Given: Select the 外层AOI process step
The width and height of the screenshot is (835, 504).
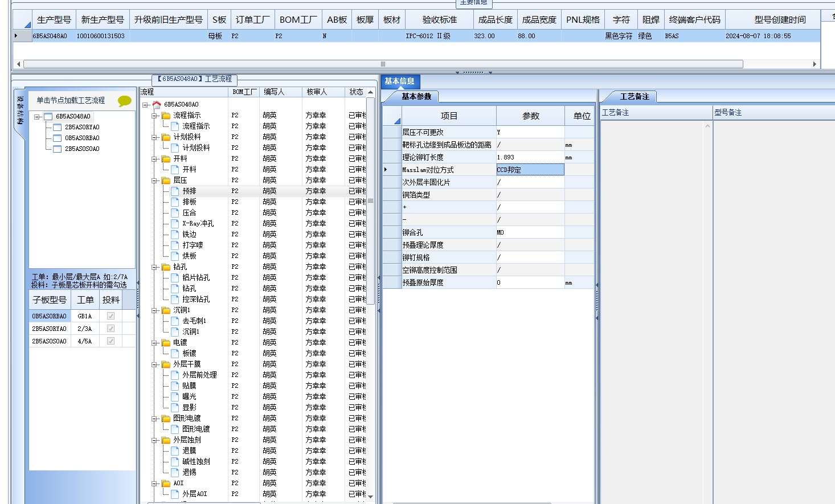Looking at the screenshot, I should (195, 494).
